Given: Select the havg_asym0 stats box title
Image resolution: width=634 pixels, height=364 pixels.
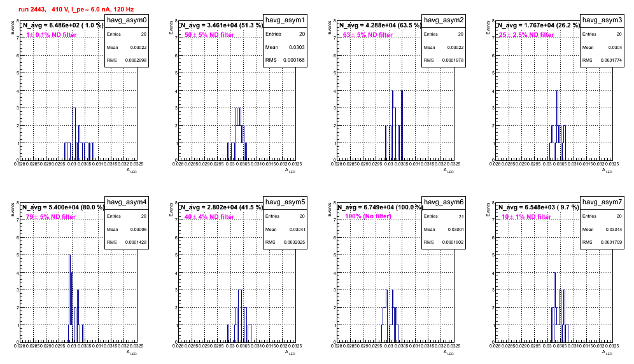Looking at the screenshot, I should tap(127, 20).
